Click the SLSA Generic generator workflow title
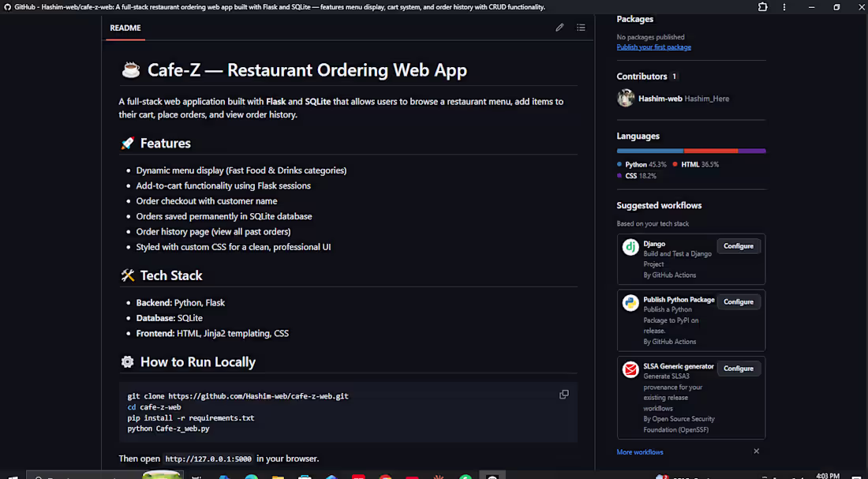The width and height of the screenshot is (868, 479). tap(679, 366)
